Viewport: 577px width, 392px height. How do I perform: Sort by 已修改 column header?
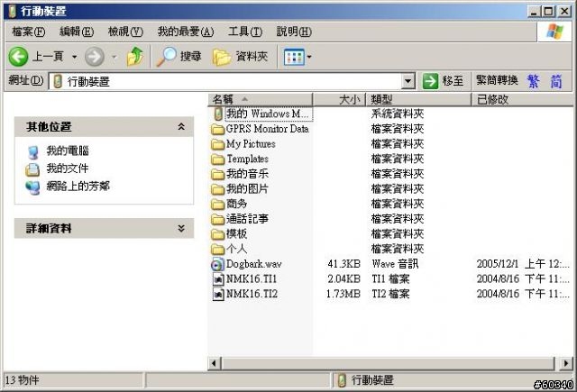[522, 99]
